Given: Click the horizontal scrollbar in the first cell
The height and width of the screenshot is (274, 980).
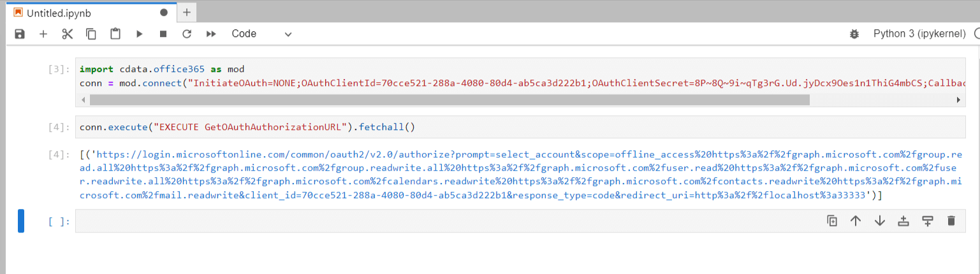Looking at the screenshot, I should pos(450,100).
